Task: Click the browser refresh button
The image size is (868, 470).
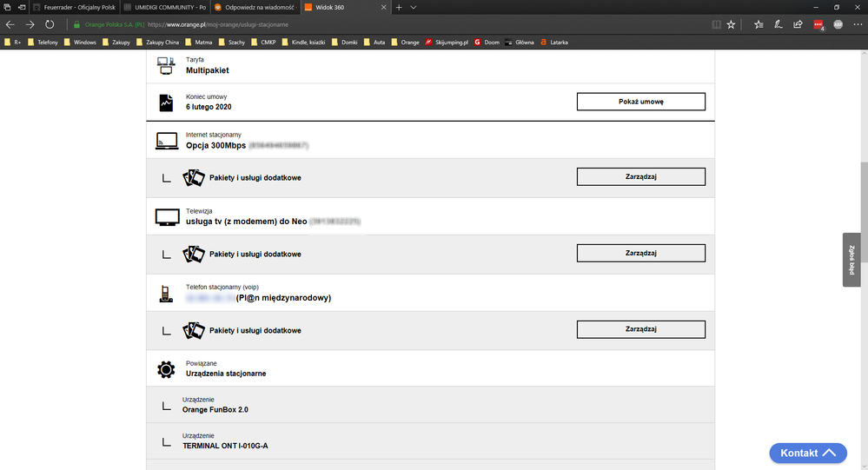Action: (50, 24)
